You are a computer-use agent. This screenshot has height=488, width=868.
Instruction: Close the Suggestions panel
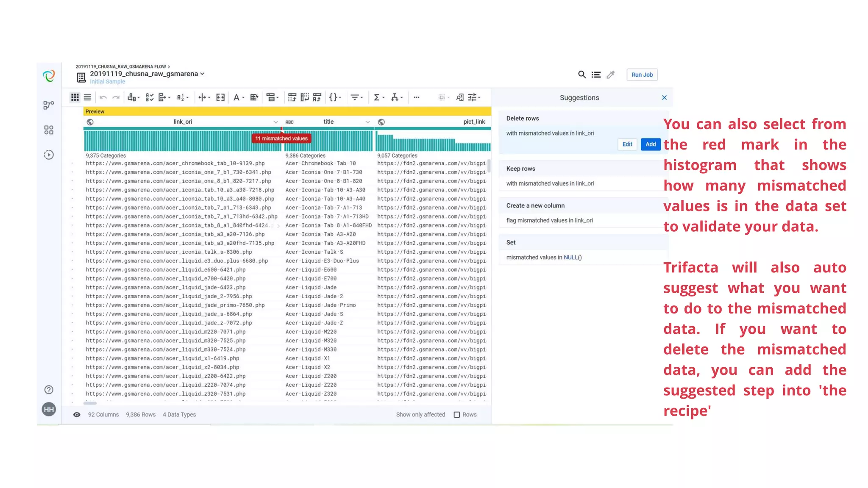664,98
